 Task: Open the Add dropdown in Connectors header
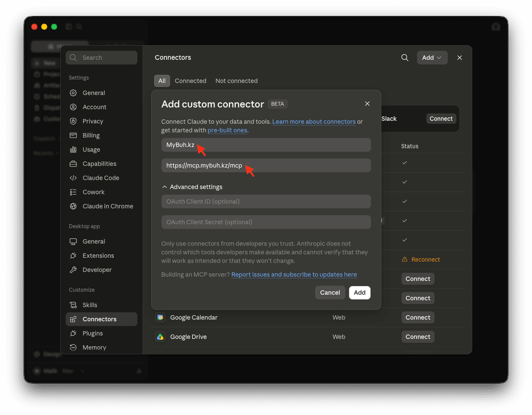point(431,57)
